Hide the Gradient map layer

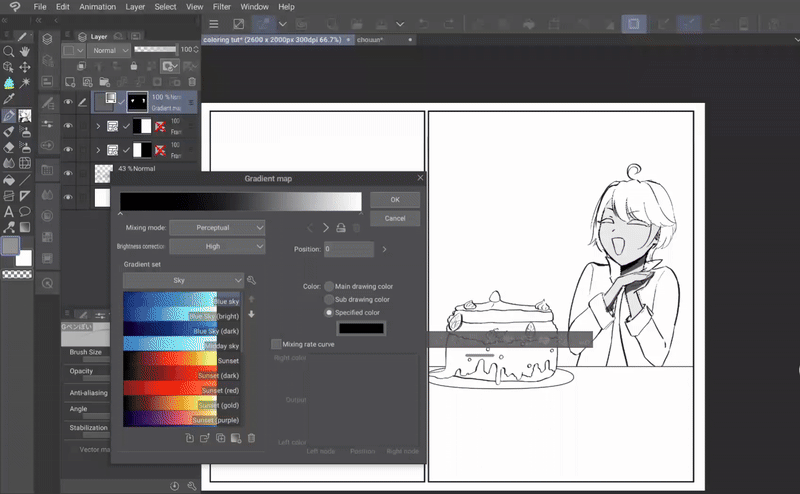pos(68,101)
